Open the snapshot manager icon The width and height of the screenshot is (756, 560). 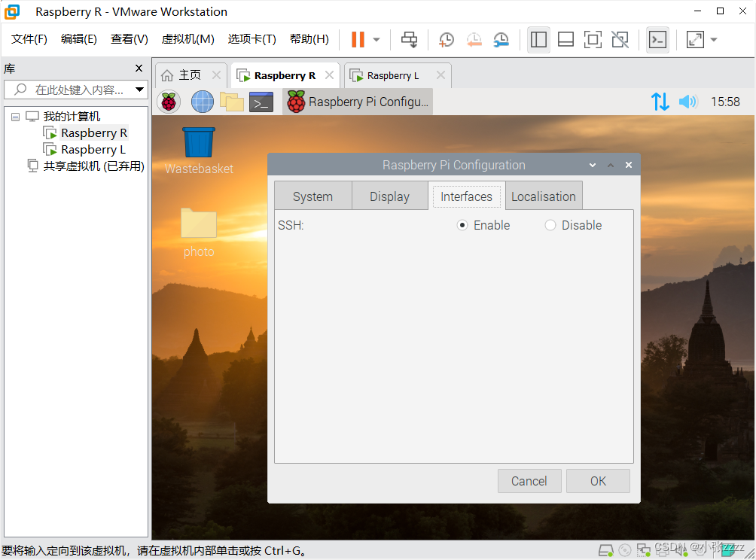tap(501, 40)
